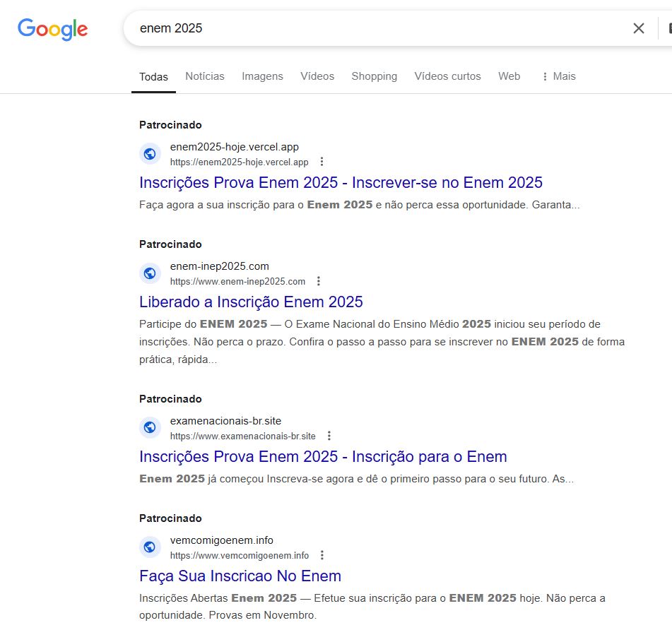The height and width of the screenshot is (630, 672).
Task: Open 'Inscrições Prova Enem 2025 - Inscrição para o Enem'
Action: pyautogui.click(x=323, y=457)
